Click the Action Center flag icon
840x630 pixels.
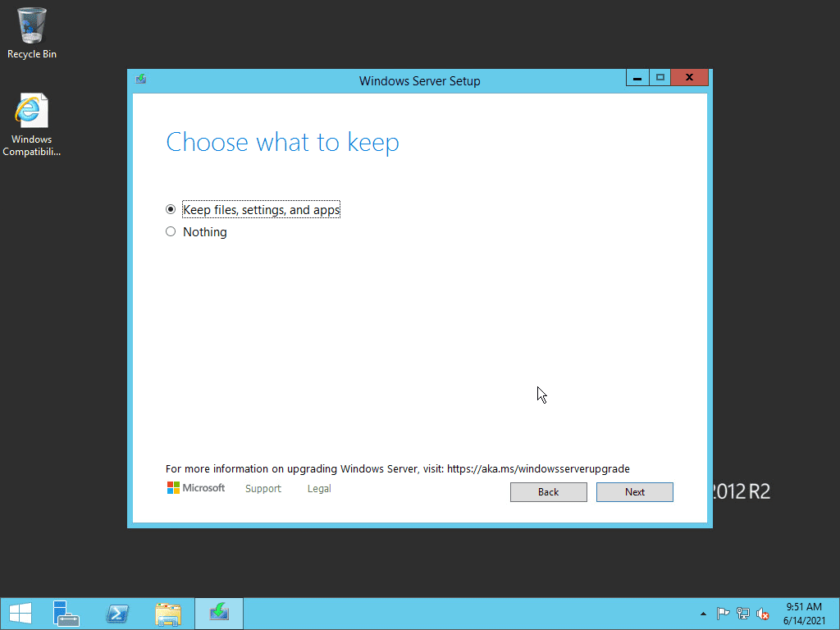pyautogui.click(x=723, y=613)
